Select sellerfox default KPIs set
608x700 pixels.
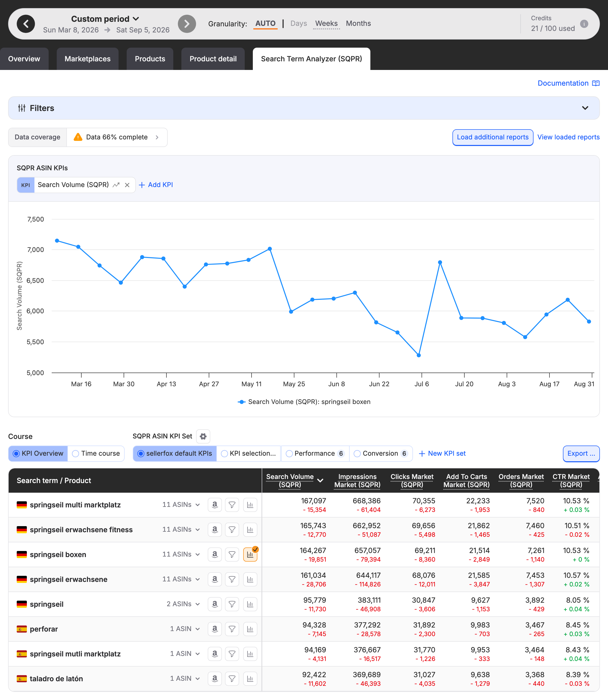pyautogui.click(x=175, y=454)
